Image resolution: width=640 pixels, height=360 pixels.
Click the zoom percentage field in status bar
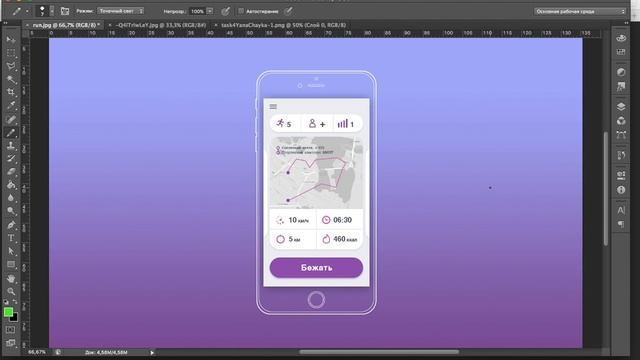[37, 352]
